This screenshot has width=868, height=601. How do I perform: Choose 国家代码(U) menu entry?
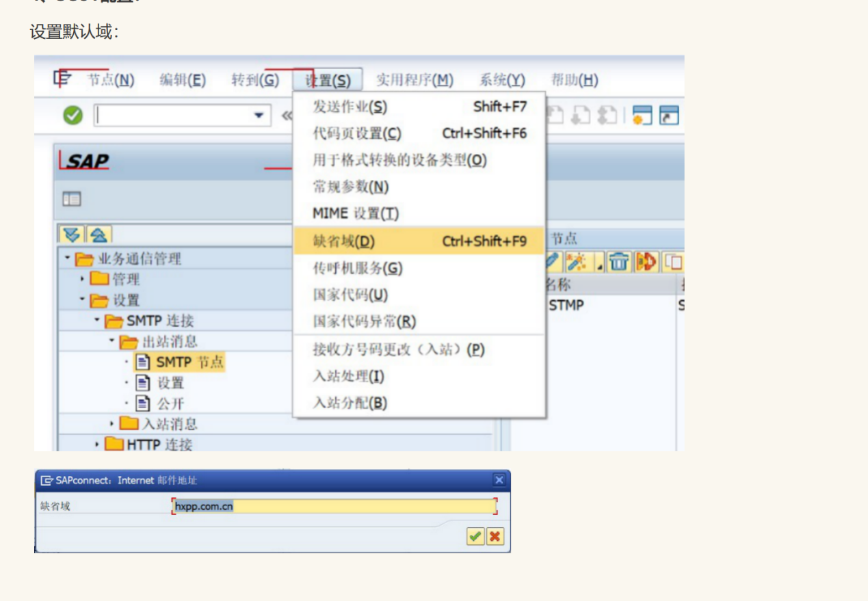coord(419,295)
